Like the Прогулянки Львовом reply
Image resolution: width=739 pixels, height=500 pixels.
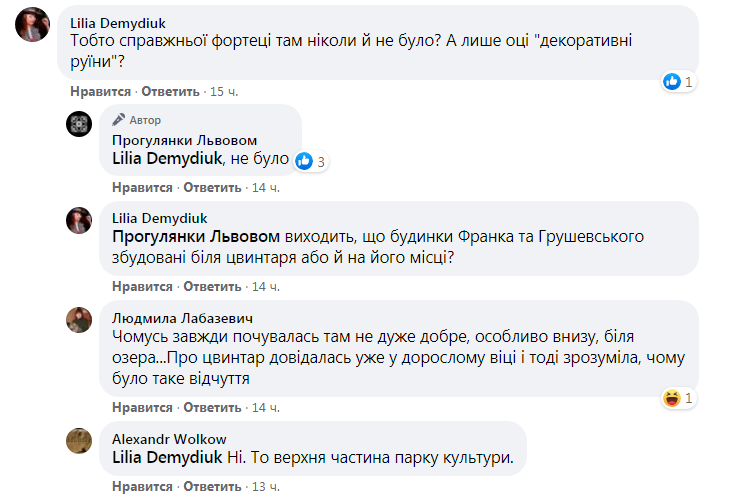(x=137, y=188)
